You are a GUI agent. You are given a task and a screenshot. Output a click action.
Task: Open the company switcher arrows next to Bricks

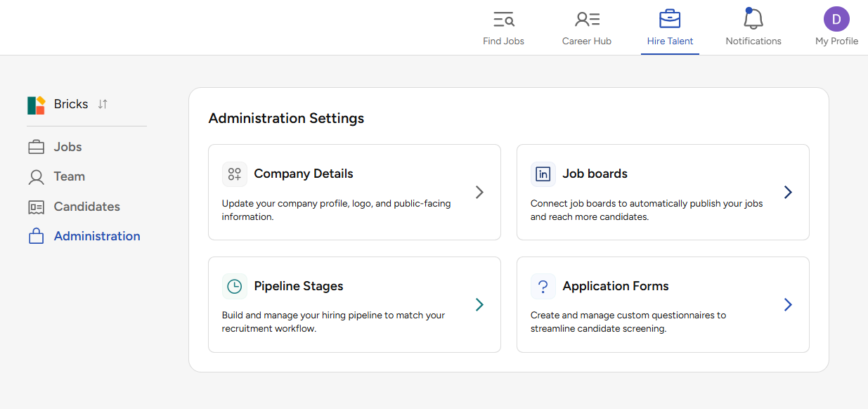(x=103, y=104)
